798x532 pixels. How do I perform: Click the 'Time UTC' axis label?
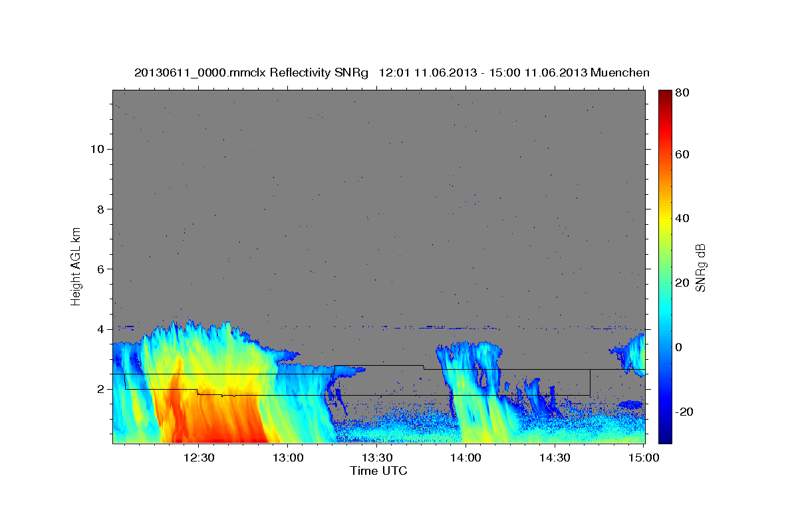[x=378, y=471]
